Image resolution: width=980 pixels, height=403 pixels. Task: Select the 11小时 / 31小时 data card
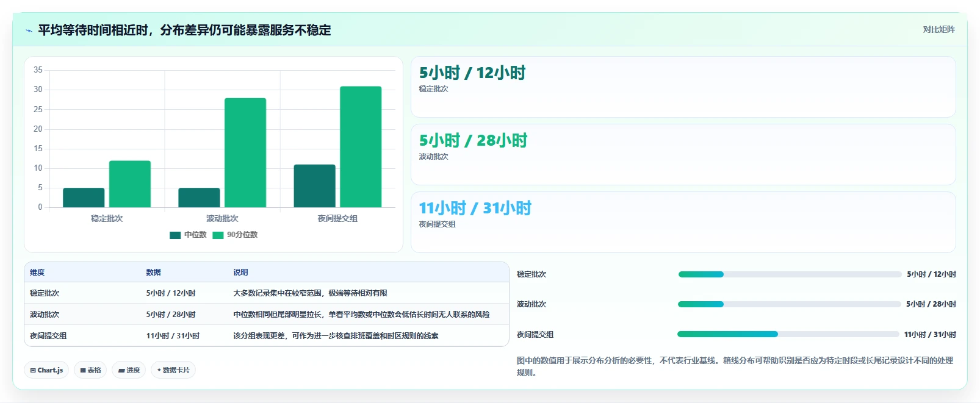click(x=683, y=223)
